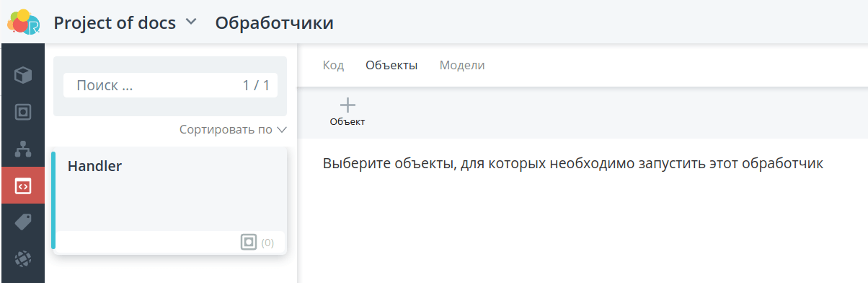
Task: Click the Обработчики page heading
Action: click(x=275, y=22)
